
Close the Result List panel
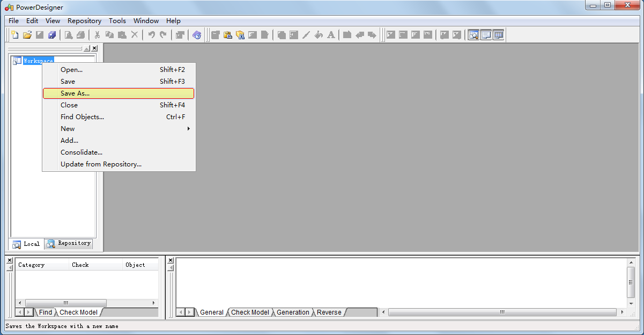(x=10, y=260)
